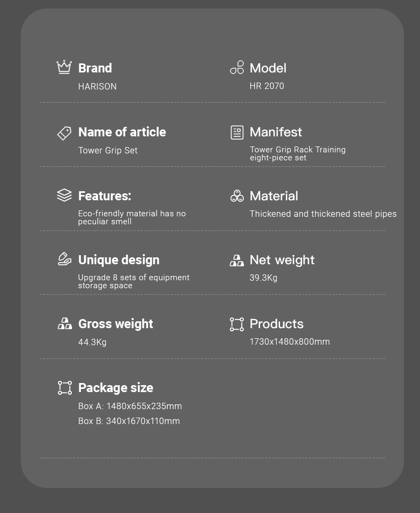Select the three-rings icon beside Material

coord(237,196)
